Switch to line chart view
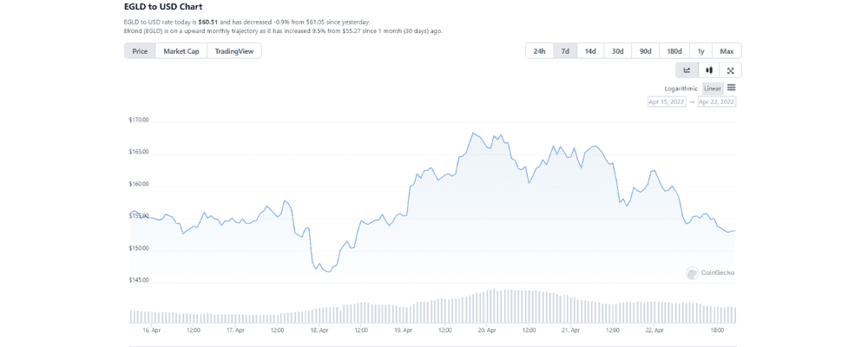Screen dimensions: 868x347 (687, 70)
